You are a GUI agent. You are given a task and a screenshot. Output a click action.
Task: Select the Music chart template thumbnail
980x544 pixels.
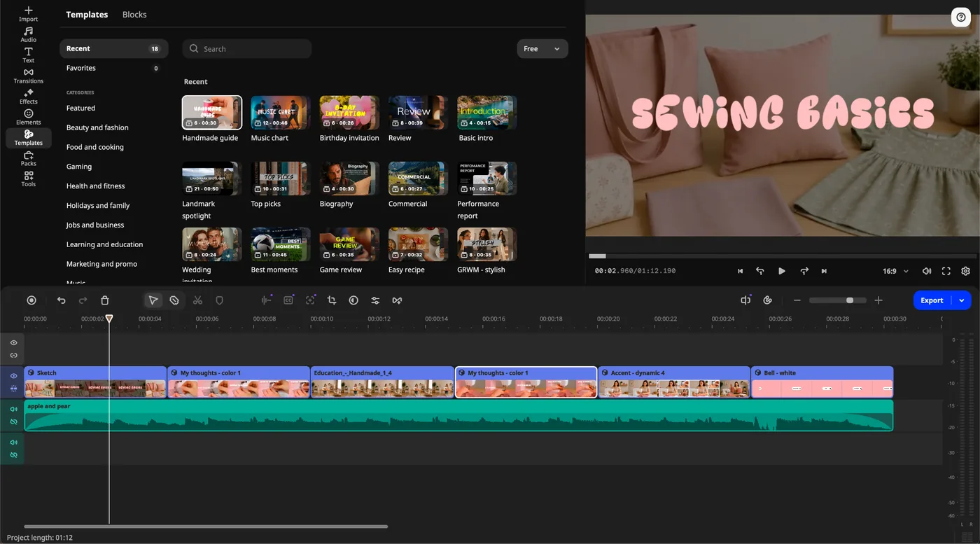tap(281, 113)
